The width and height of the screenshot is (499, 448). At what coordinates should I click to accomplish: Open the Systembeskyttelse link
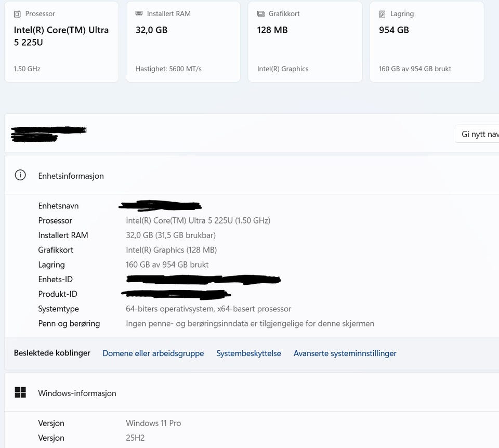248,353
